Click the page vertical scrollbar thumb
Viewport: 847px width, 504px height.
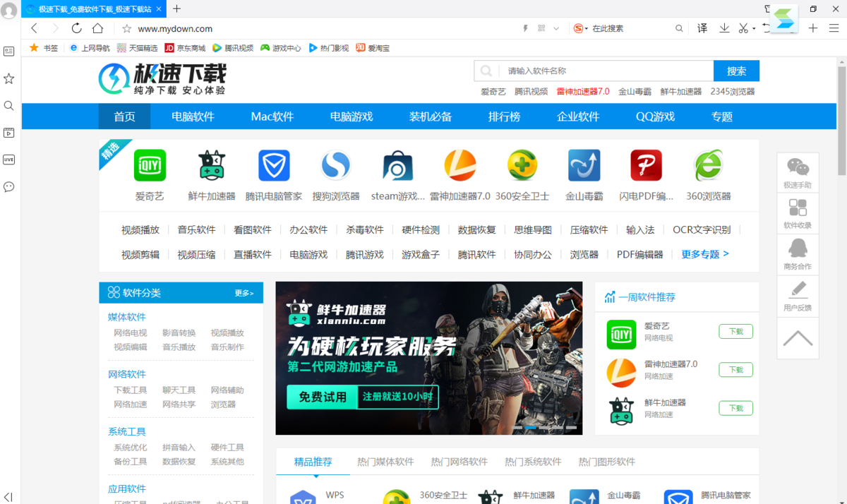click(841, 120)
